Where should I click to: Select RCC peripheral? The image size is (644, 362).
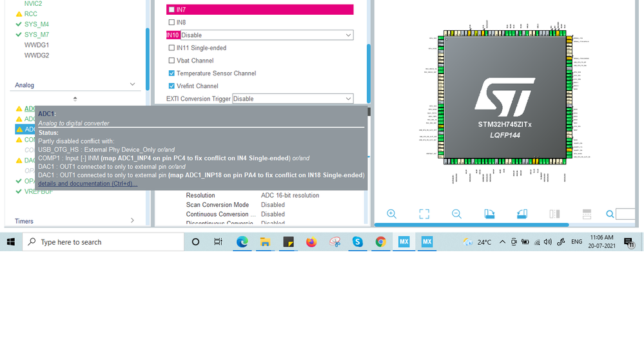click(x=30, y=14)
